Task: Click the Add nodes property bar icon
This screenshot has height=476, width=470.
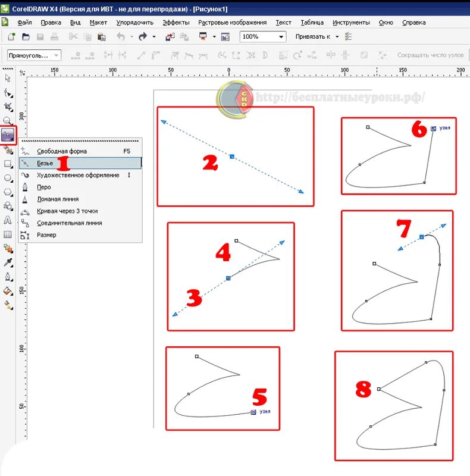Action: coord(76,55)
